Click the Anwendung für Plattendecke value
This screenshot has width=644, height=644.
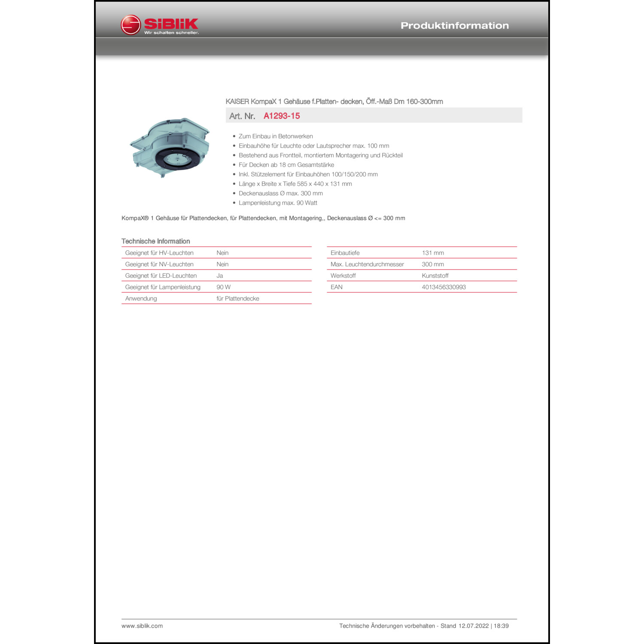tap(237, 298)
